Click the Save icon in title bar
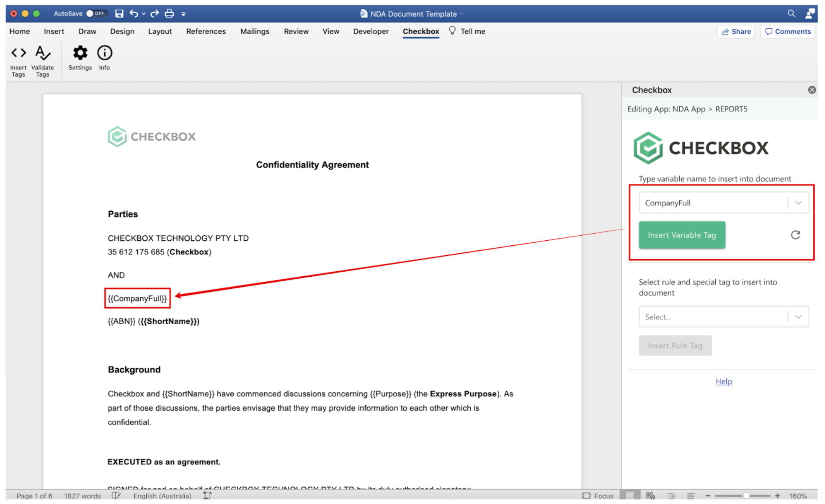Screen dimensions: 825x504 [x=119, y=13]
